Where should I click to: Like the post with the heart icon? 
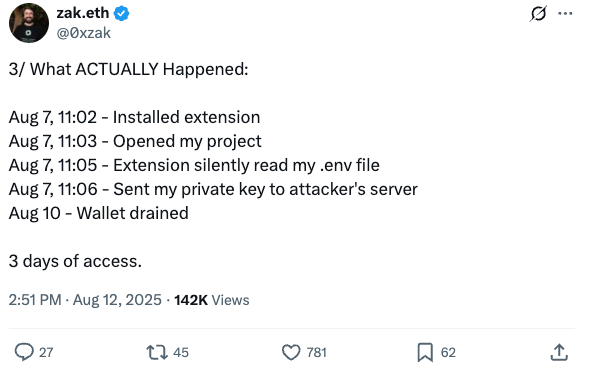291,352
